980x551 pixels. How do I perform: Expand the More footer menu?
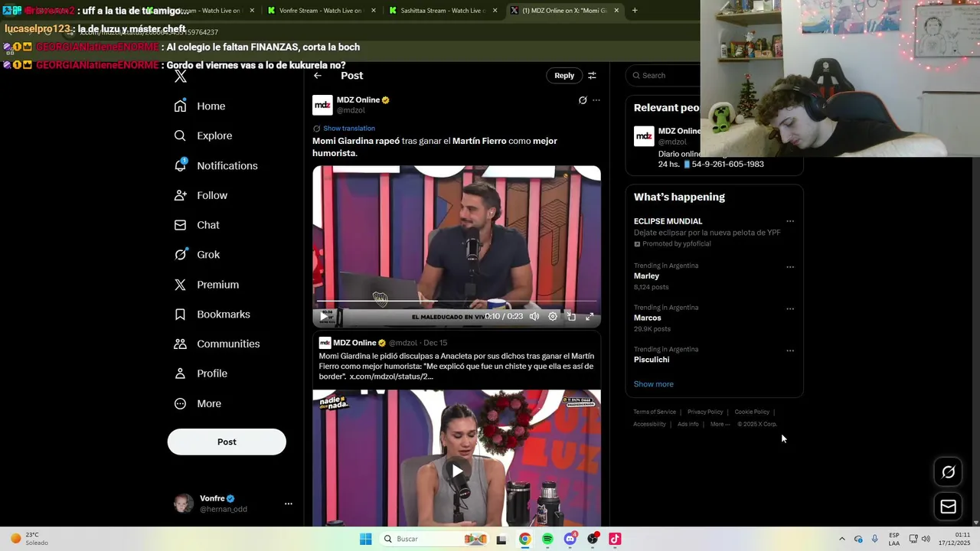pos(720,424)
